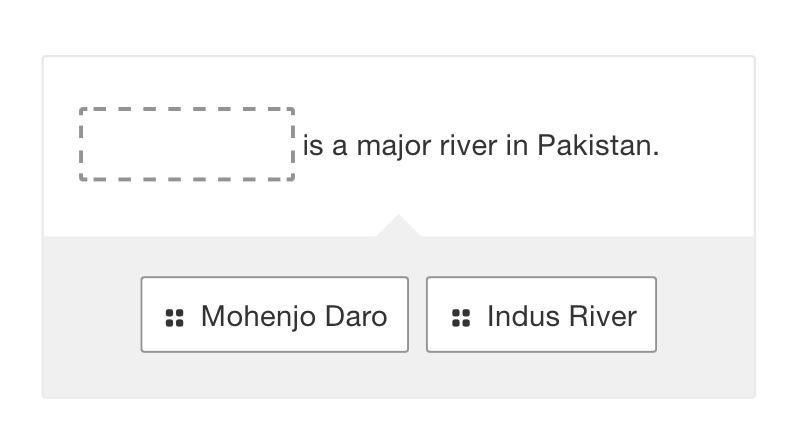The image size is (793, 431).
Task: Click the 'Mohenjo Daro' label text
Action: (x=293, y=316)
